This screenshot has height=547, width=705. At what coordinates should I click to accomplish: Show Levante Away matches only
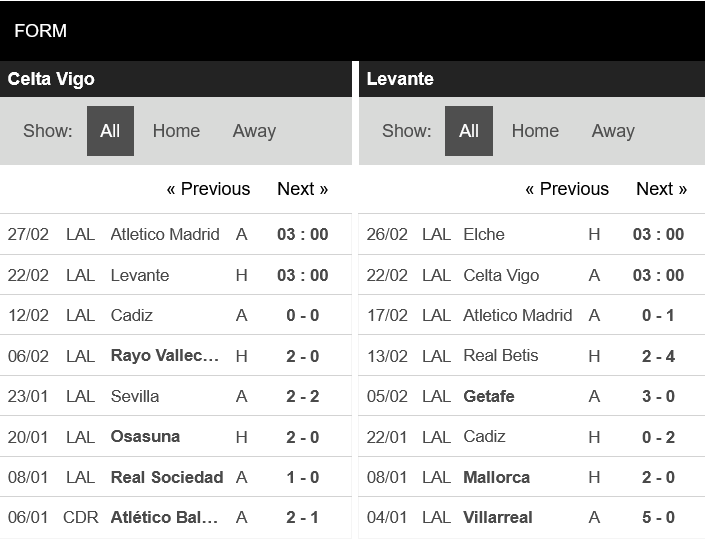click(x=613, y=131)
